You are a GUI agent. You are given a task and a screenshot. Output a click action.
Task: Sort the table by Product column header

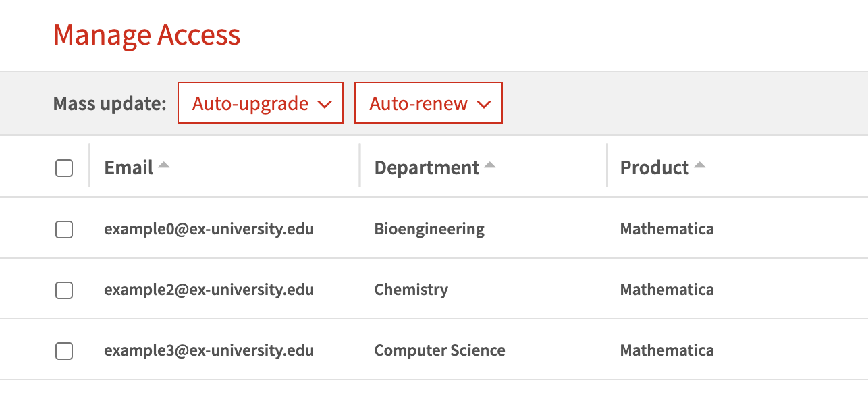click(x=655, y=167)
